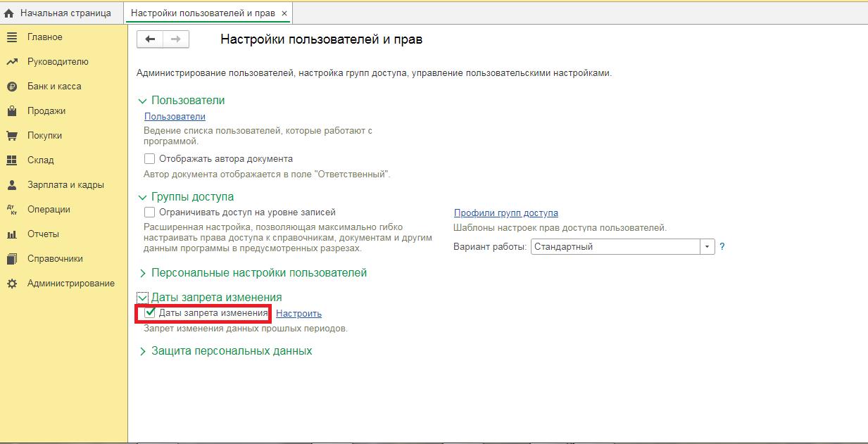
Task: Collapse the Пользователи section
Action: click(x=143, y=101)
